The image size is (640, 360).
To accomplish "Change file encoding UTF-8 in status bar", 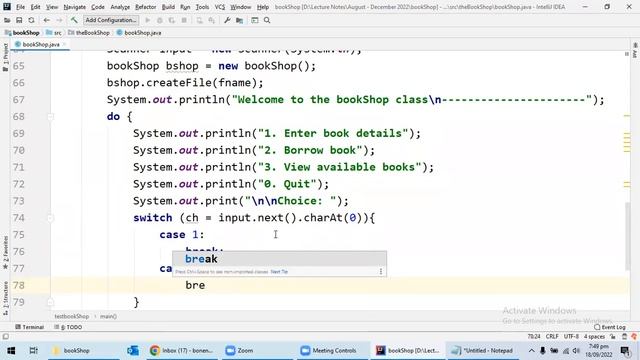I will click(571, 336).
